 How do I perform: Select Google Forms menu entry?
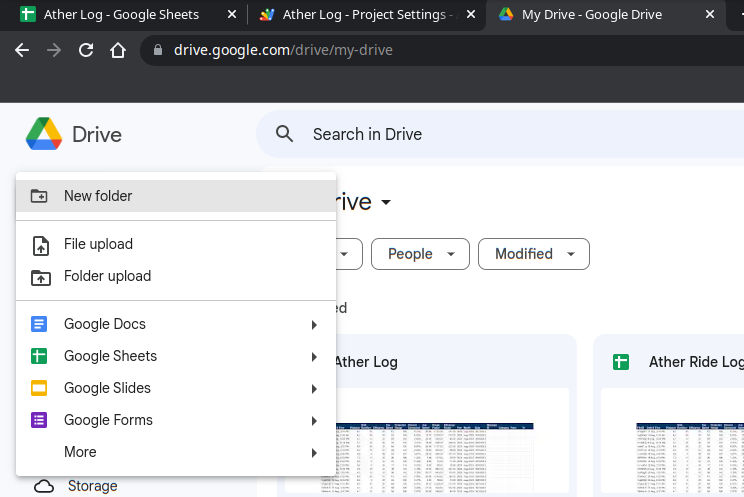coord(176,420)
